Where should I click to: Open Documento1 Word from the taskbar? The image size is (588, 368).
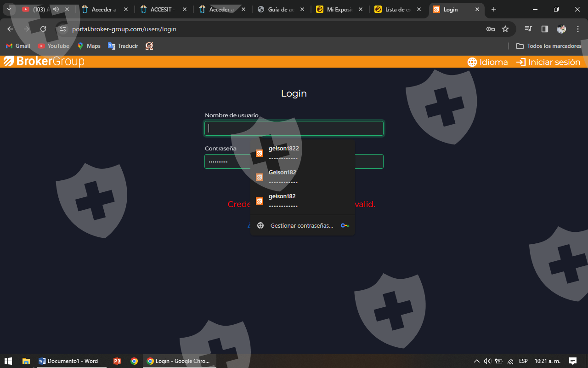click(68, 361)
